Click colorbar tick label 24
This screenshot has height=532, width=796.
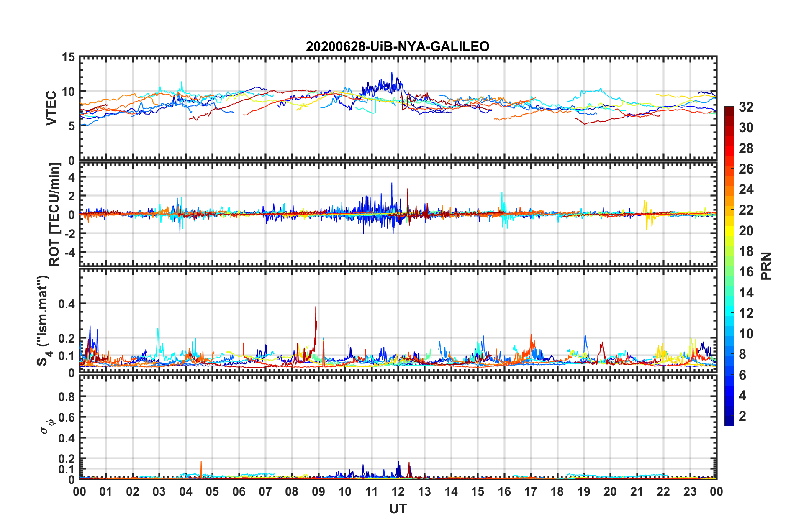pos(746,189)
